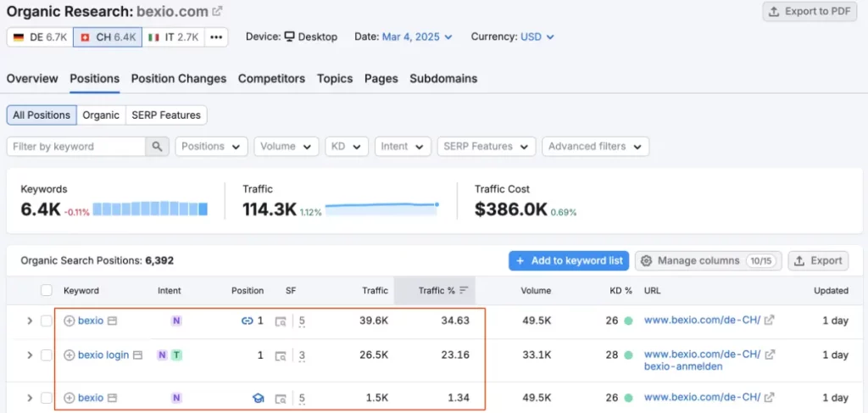Viewport: 868px width, 413px height.
Task: Switch to the Pages tab
Action: coord(381,79)
